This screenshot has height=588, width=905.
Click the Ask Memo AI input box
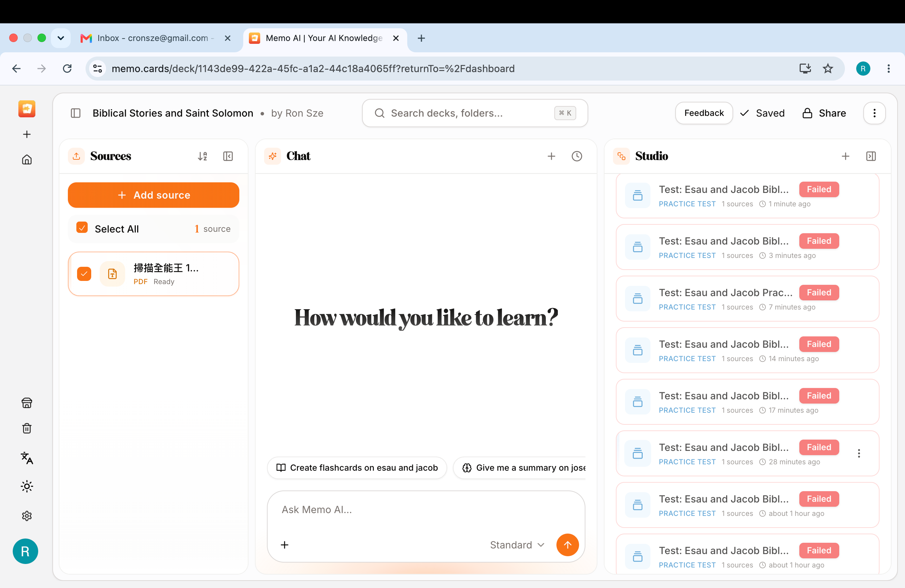click(426, 510)
